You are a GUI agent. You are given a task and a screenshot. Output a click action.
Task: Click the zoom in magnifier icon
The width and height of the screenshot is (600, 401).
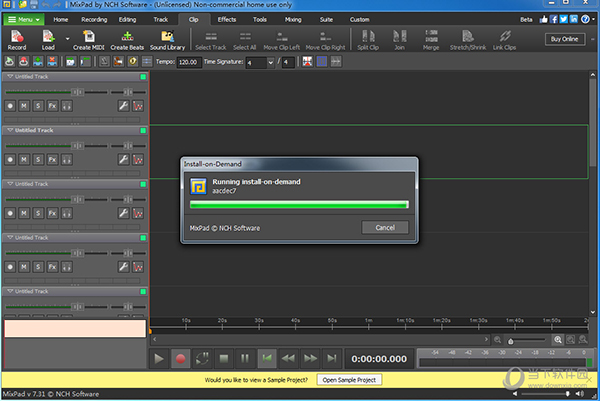tap(558, 339)
